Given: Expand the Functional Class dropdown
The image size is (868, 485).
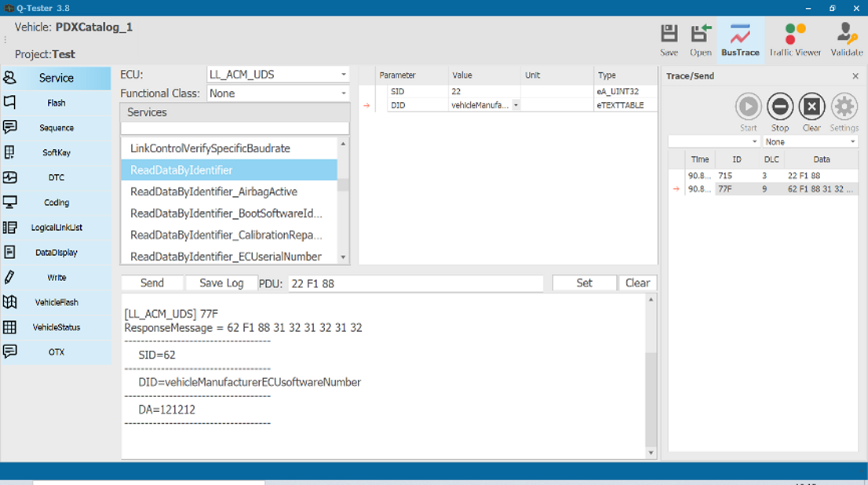Looking at the screenshot, I should click(278, 93).
